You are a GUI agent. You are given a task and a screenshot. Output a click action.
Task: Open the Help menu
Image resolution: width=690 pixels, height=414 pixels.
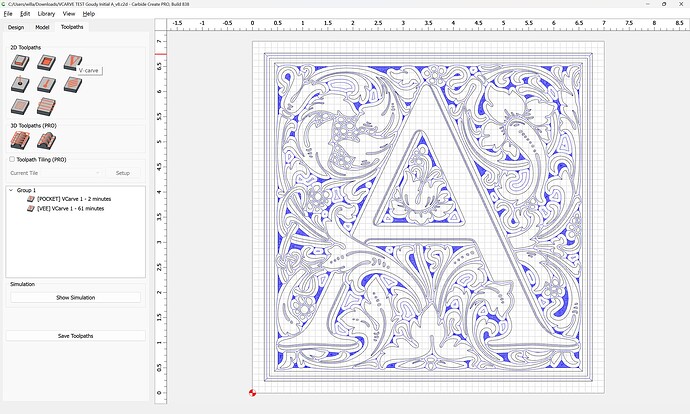(89, 14)
